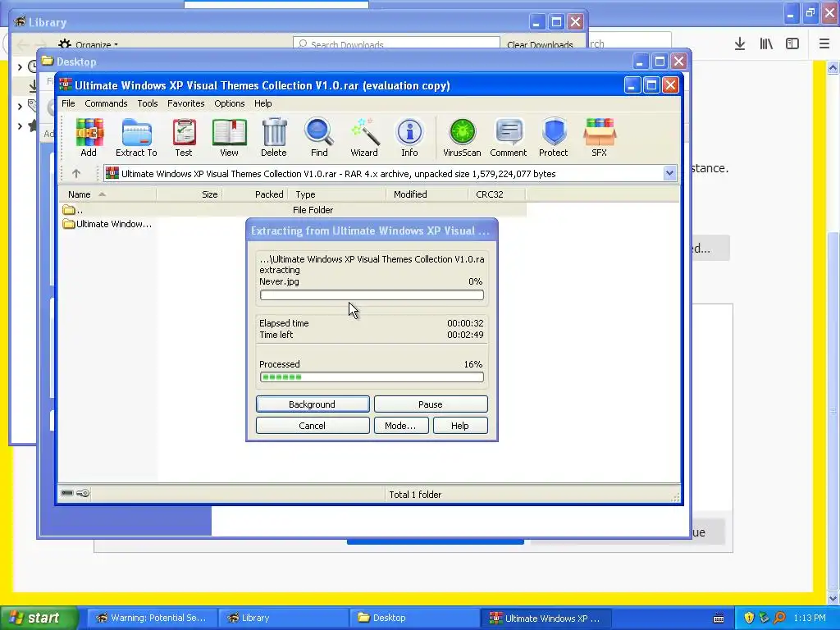Switch to Warning: Potential Se... taskbar item
The height and width of the screenshot is (630, 840).
tap(152, 618)
